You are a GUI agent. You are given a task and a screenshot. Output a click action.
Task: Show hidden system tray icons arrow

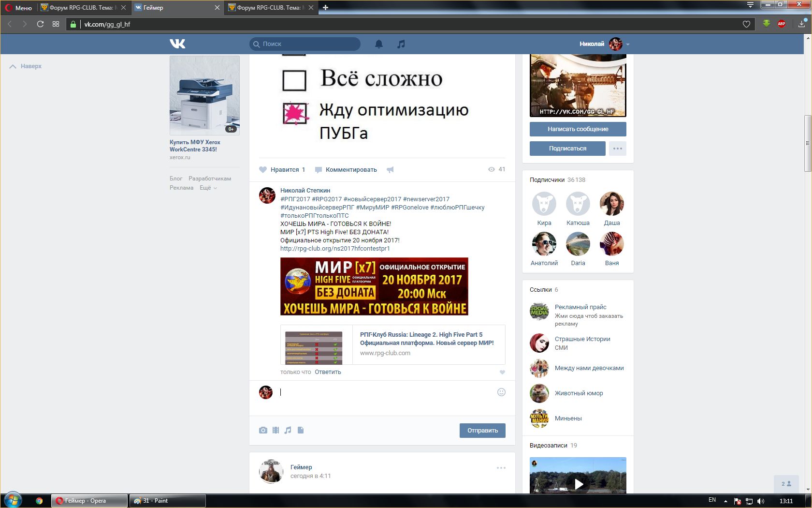[725, 501]
